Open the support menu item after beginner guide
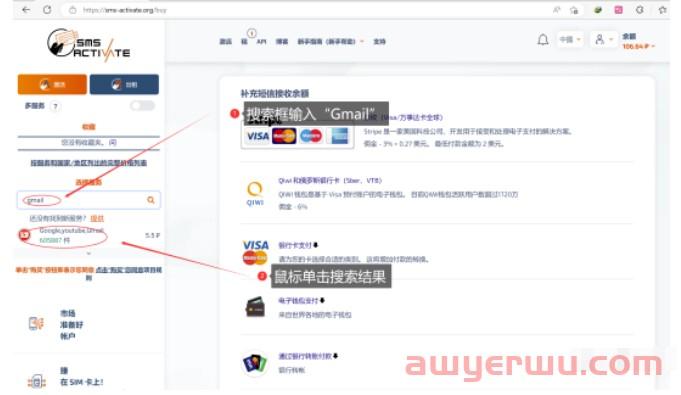This screenshot has width=681, height=395. pos(380,41)
